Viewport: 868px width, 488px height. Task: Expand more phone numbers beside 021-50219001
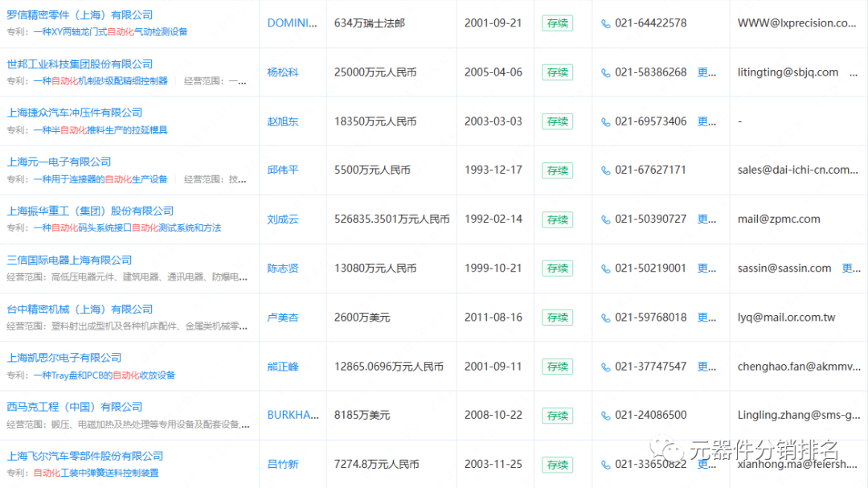[707, 268]
